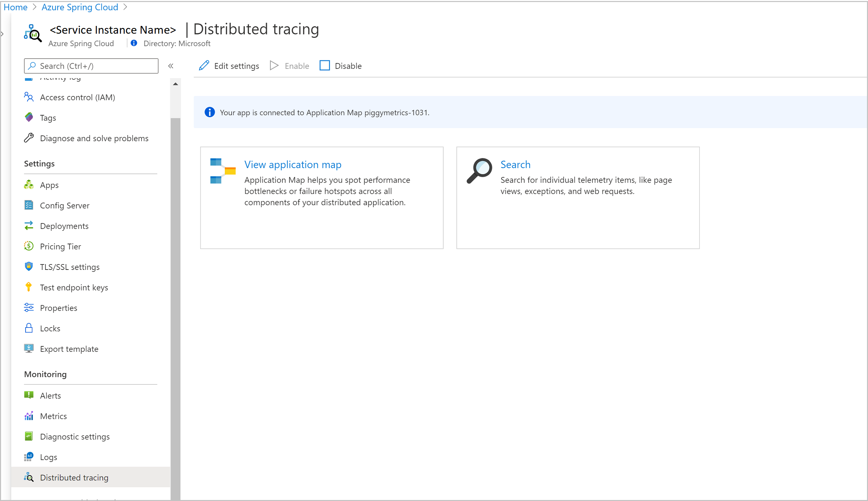Screen dimensions: 868x501
Task: Click the TLS/SSL settings shield icon
Action: (29, 267)
